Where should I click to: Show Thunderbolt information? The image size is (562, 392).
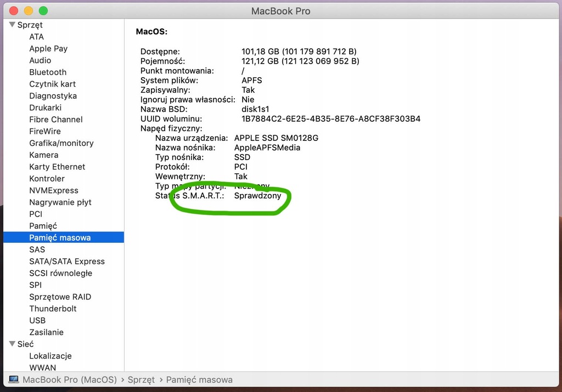point(53,308)
